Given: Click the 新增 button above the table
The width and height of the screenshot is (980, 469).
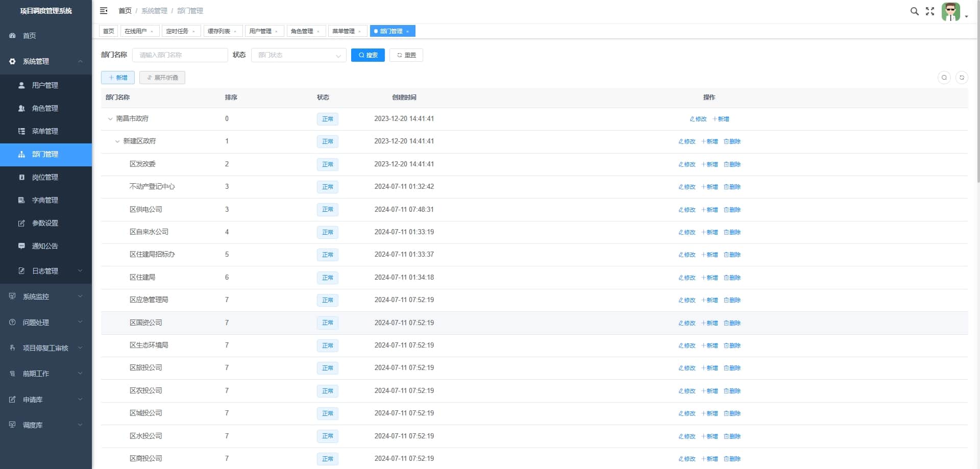Looking at the screenshot, I should click(x=118, y=78).
